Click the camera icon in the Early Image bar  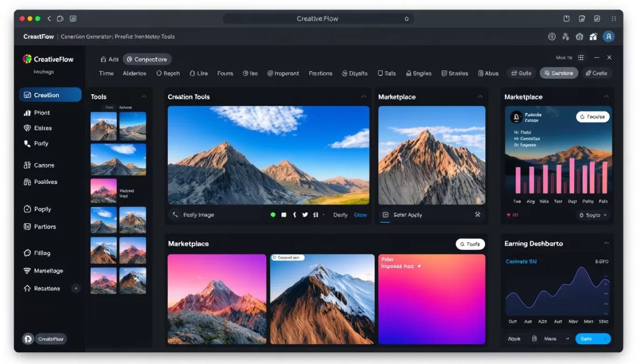click(x=175, y=214)
